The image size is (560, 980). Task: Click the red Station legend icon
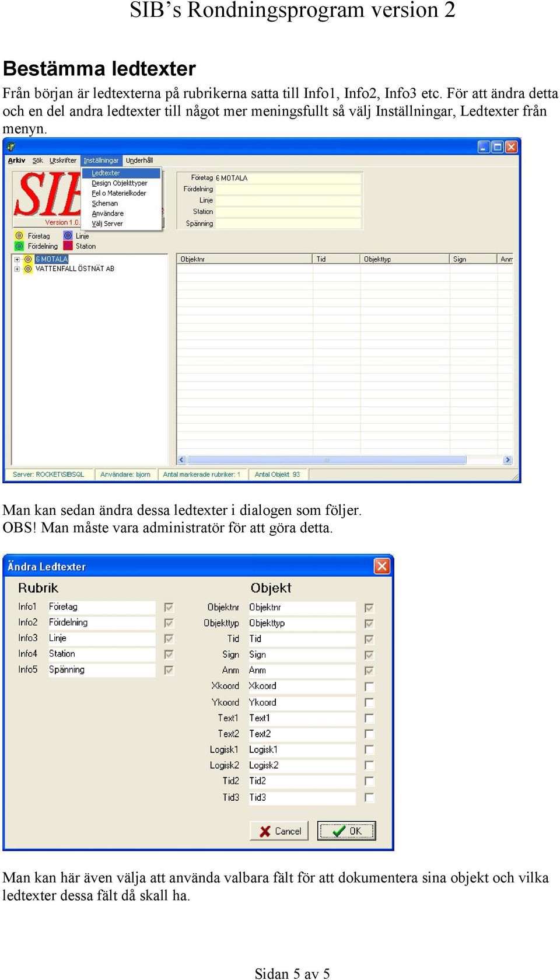(x=68, y=246)
